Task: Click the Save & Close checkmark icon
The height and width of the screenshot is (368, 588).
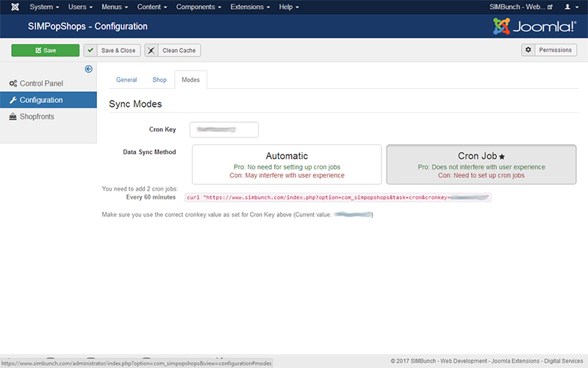Action: (x=90, y=50)
